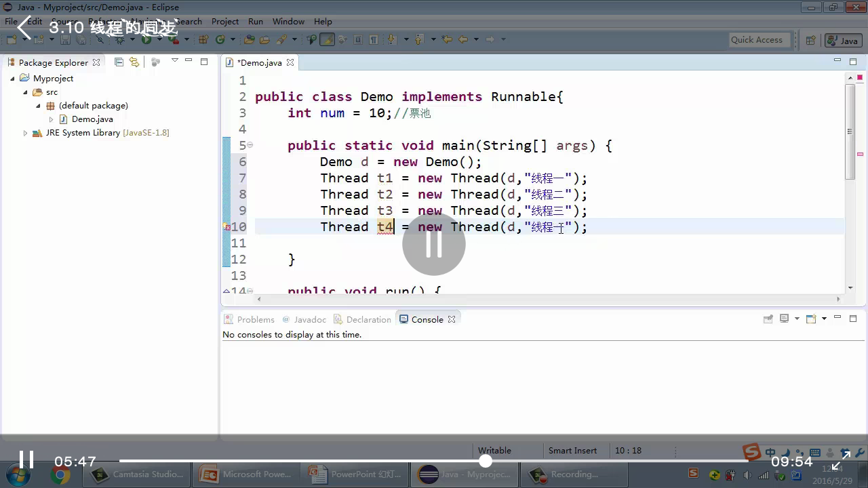
Task: Open the Search icon dropdown arrow
Action: pos(294,40)
